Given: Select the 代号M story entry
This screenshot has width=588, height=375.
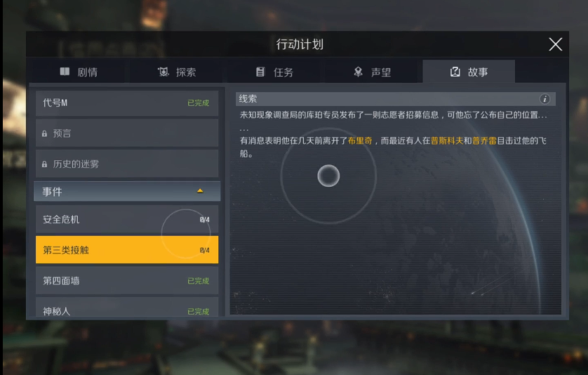Looking at the screenshot, I should [127, 103].
